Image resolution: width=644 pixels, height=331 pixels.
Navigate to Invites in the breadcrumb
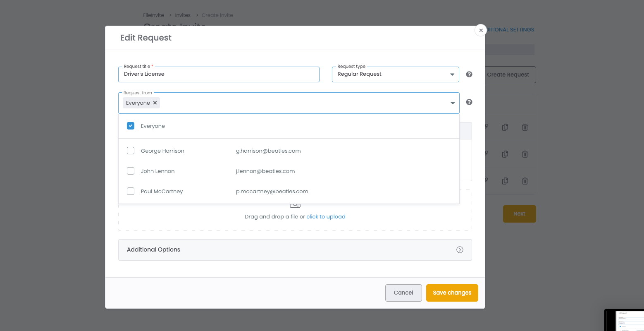pos(183,15)
